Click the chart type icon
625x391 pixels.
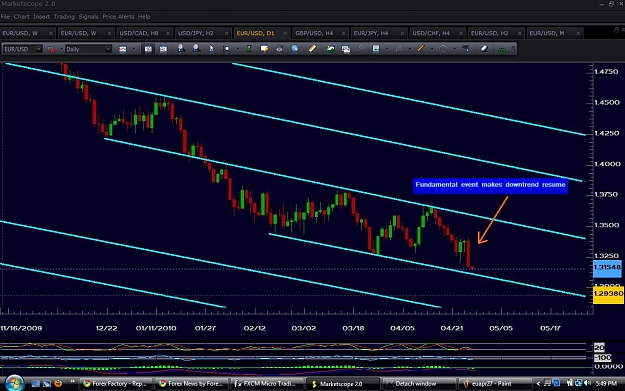point(122,49)
